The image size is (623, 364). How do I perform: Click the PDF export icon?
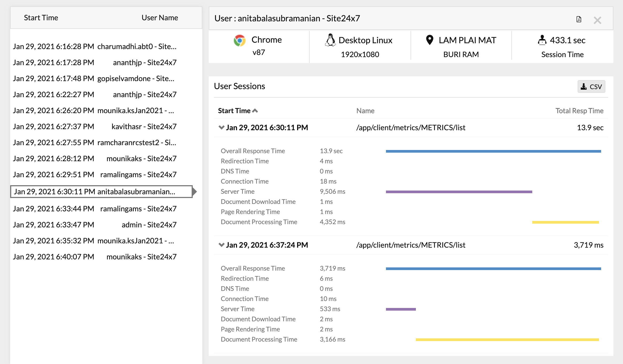pos(579,19)
